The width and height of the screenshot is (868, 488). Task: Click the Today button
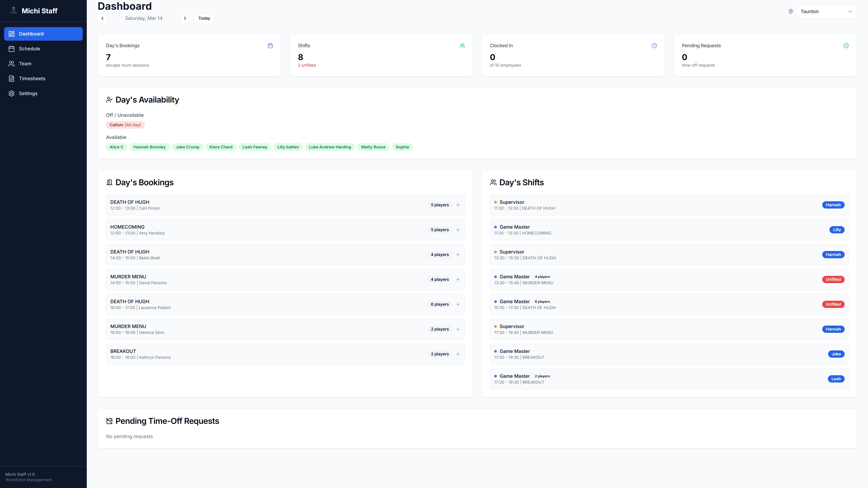[204, 18]
